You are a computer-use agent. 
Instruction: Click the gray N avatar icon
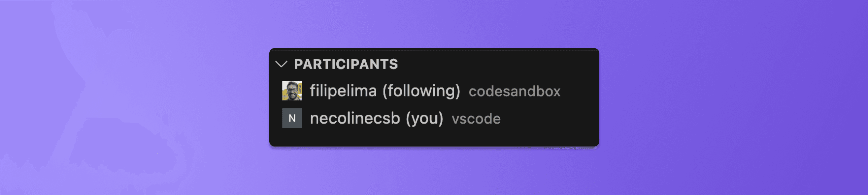pyautogui.click(x=292, y=118)
